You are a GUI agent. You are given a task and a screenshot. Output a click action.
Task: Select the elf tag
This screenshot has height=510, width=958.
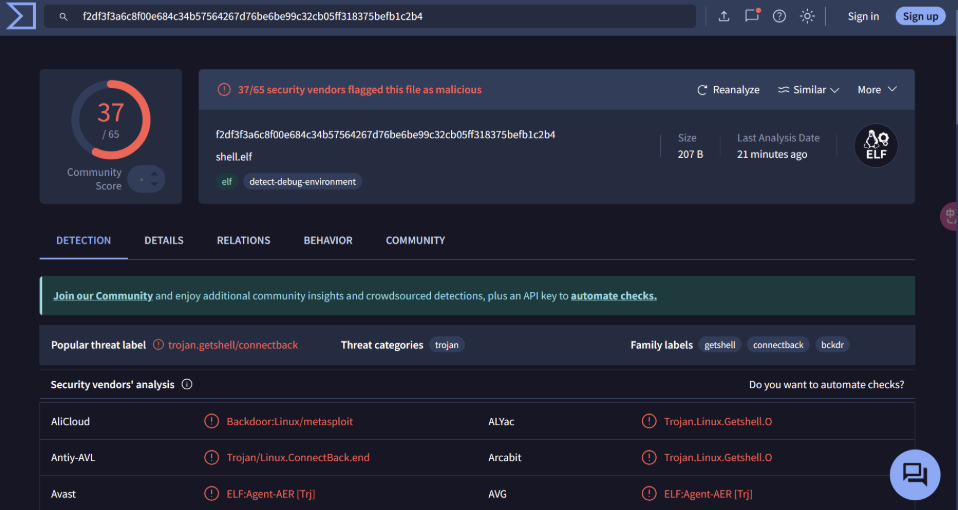click(227, 181)
